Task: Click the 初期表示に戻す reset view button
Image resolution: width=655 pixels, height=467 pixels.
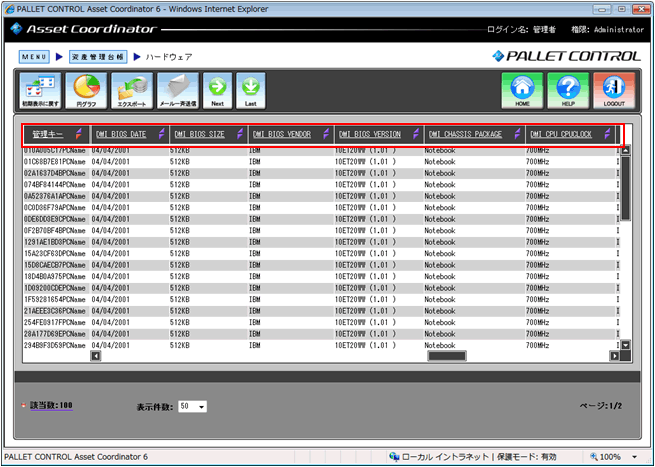Action: [x=40, y=91]
